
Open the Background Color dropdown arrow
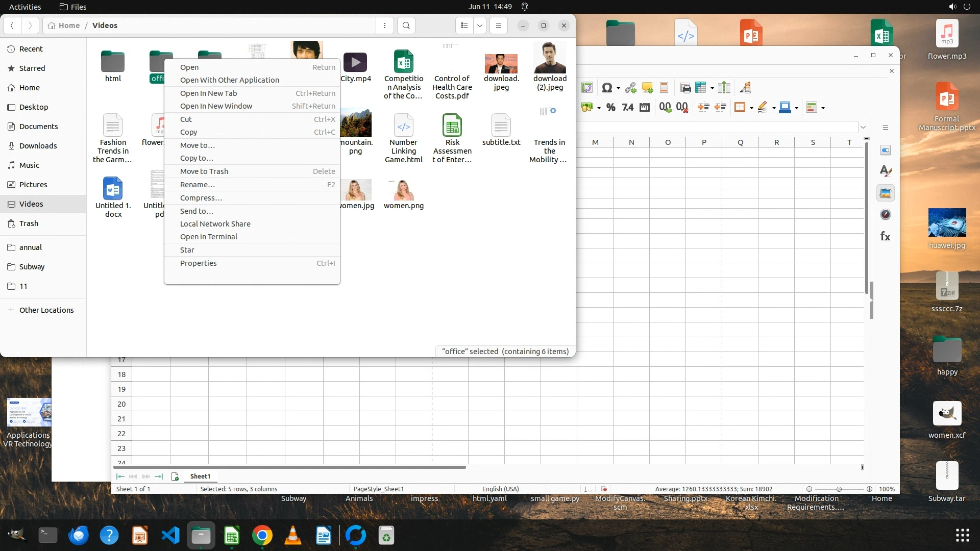796,108
